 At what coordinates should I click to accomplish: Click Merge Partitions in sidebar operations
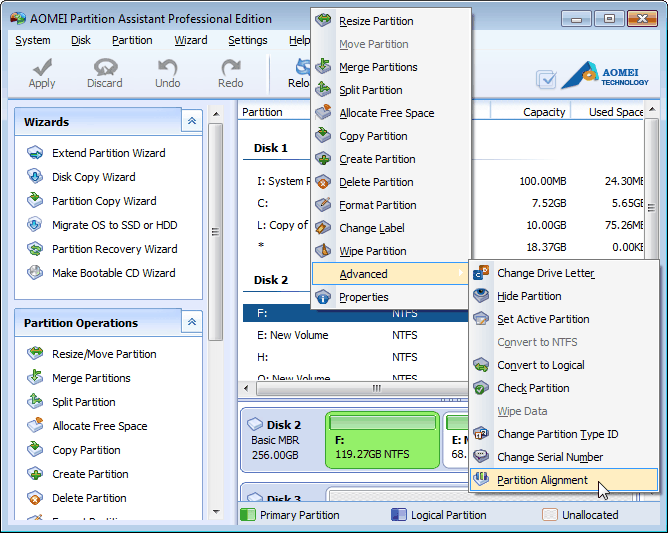coord(91,378)
